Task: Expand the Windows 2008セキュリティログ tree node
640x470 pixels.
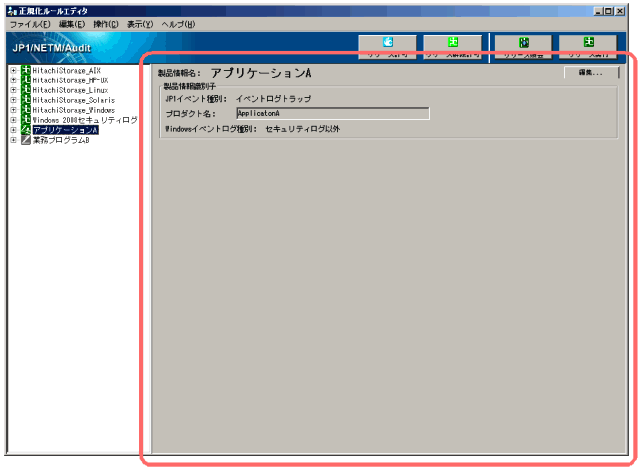Action: 13,120
